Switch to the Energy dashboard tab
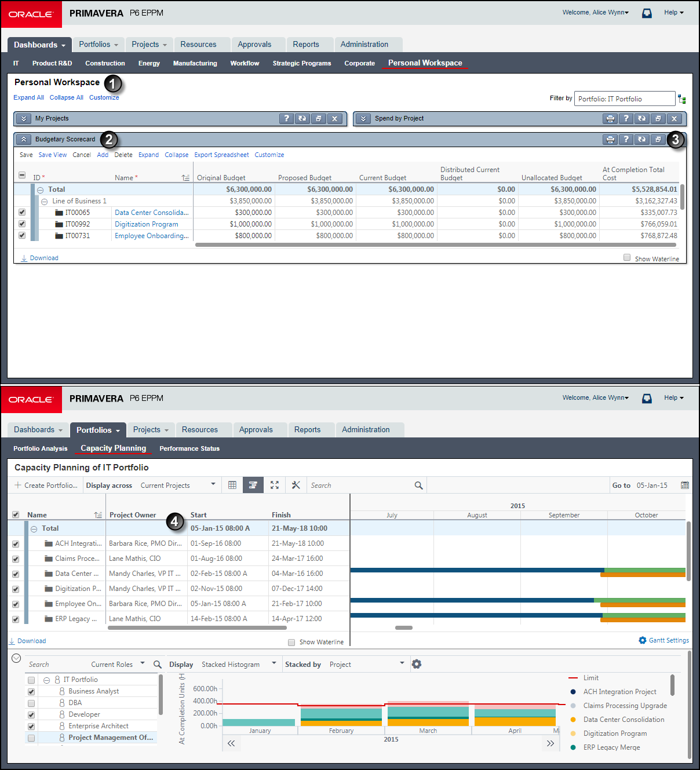Screen dimensions: 700x770 pyautogui.click(x=149, y=64)
